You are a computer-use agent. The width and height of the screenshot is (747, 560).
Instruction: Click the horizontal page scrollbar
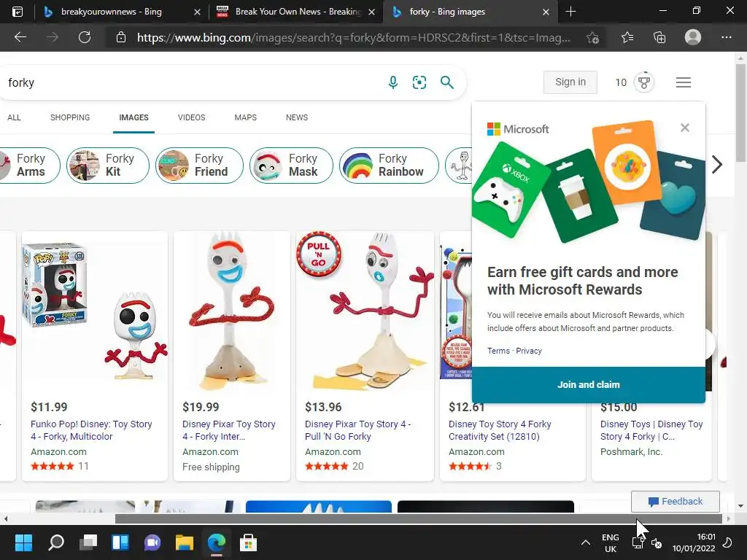(418, 518)
